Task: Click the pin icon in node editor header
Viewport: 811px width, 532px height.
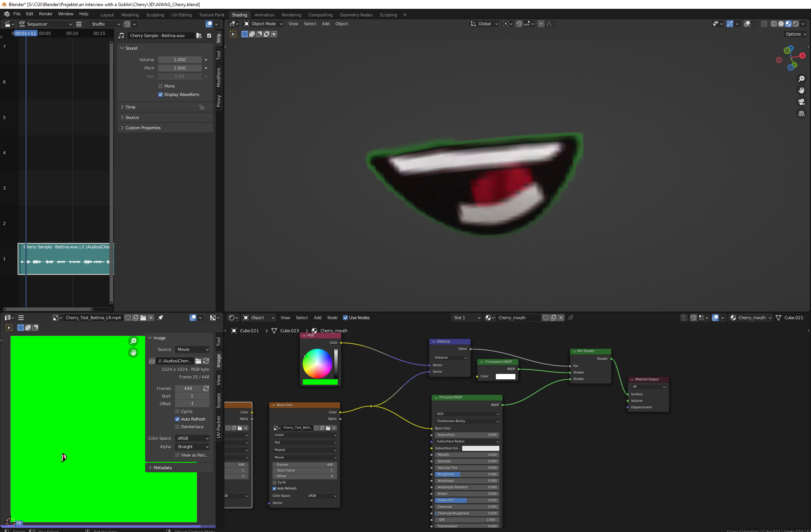Action: tap(571, 318)
